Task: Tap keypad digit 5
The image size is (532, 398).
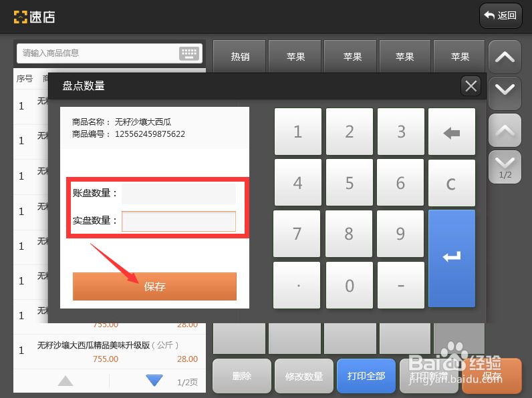Action: coord(350,183)
